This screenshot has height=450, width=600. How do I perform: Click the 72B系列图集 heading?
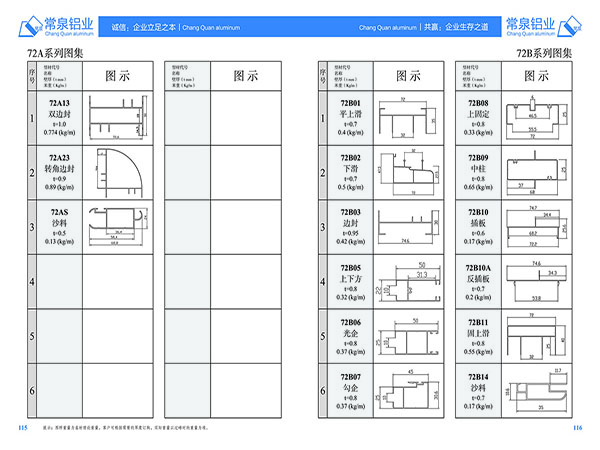coord(544,53)
